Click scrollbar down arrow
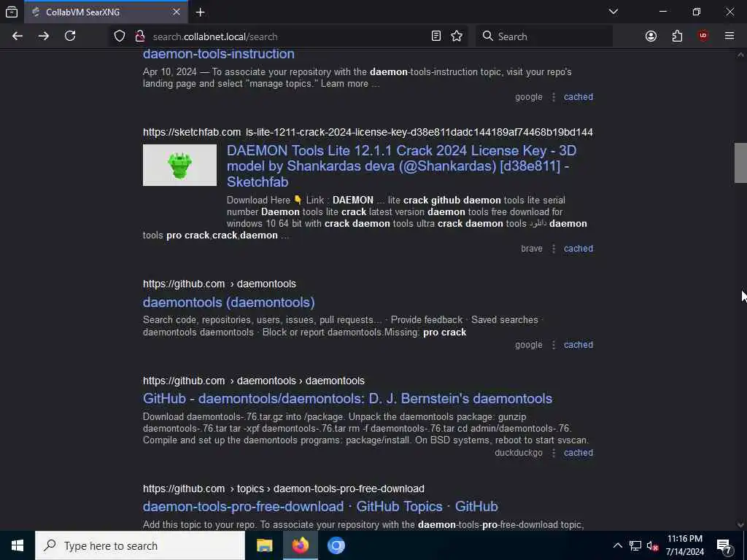The height and width of the screenshot is (560, 747). (740, 525)
